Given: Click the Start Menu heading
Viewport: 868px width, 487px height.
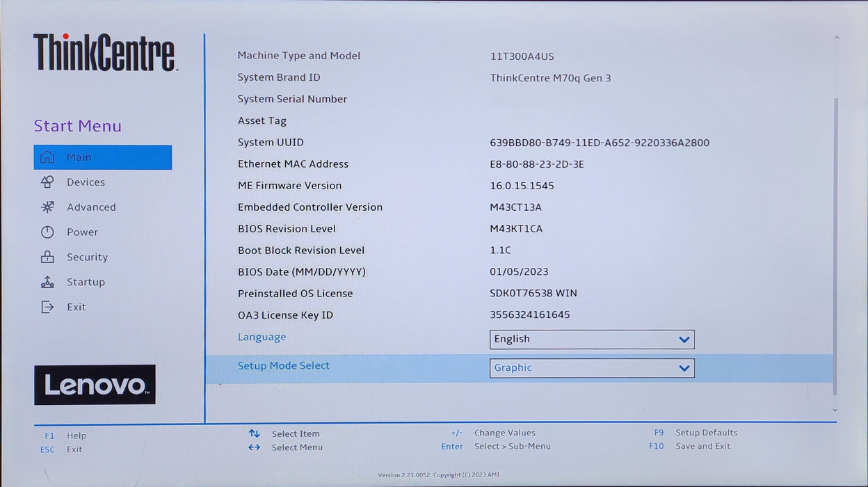Looking at the screenshot, I should tap(78, 126).
